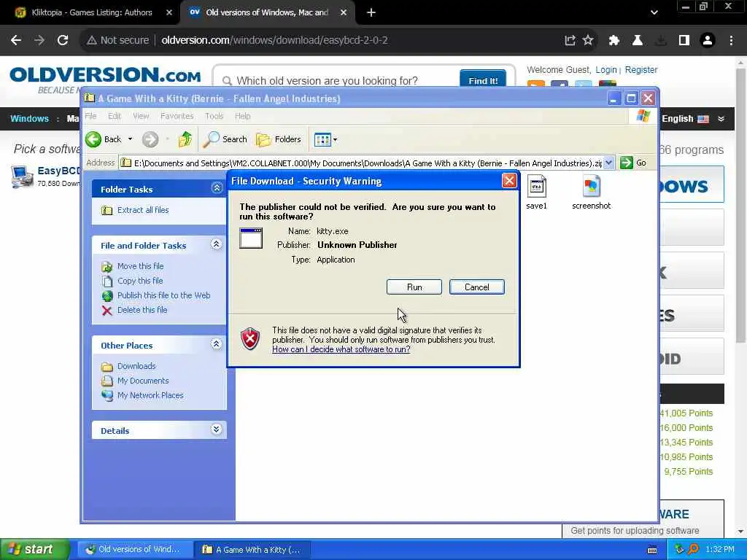Click the Find It! search button
Image resolution: width=747 pixels, height=560 pixels.
pyautogui.click(x=483, y=80)
